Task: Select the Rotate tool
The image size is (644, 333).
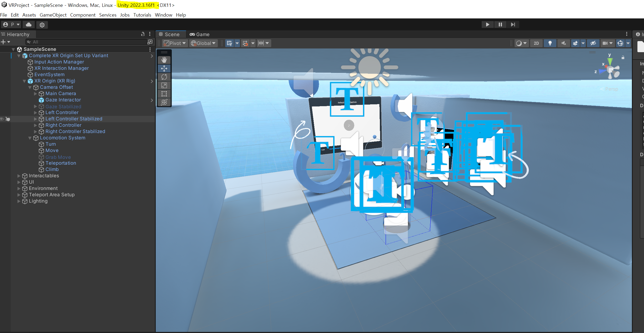Action: coord(164,77)
